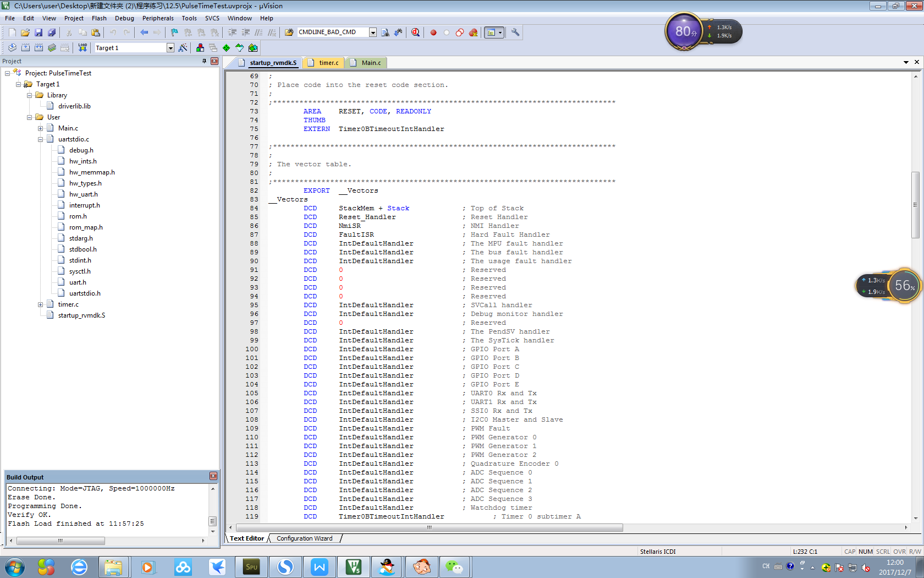Select driverlib.lib in the project tree
This screenshot has width=924, height=578.
click(x=74, y=106)
